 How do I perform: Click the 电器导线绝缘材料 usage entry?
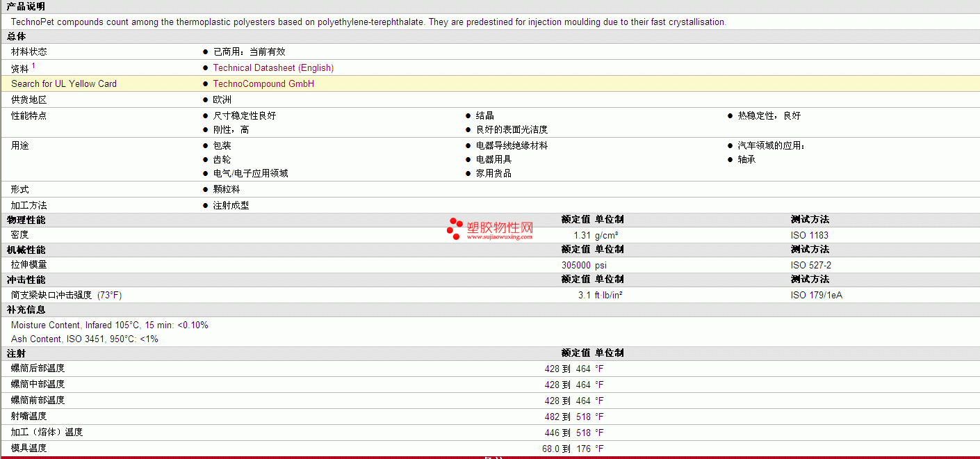(x=512, y=146)
